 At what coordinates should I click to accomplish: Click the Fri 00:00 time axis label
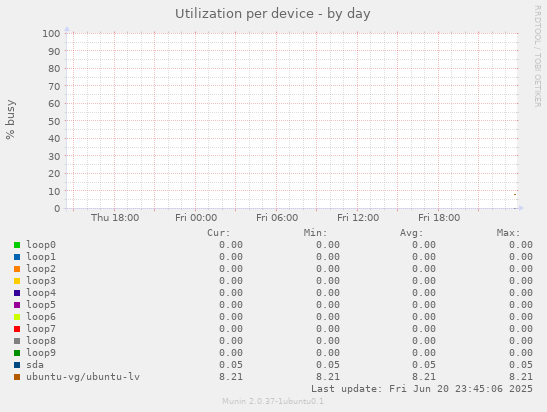click(196, 218)
